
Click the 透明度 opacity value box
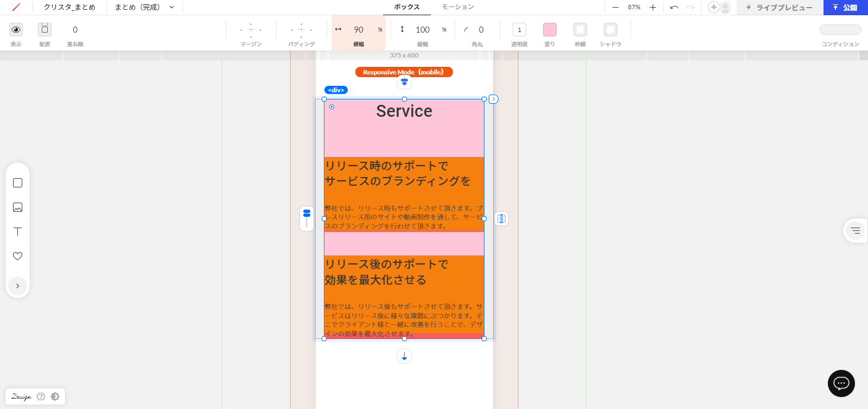click(519, 29)
